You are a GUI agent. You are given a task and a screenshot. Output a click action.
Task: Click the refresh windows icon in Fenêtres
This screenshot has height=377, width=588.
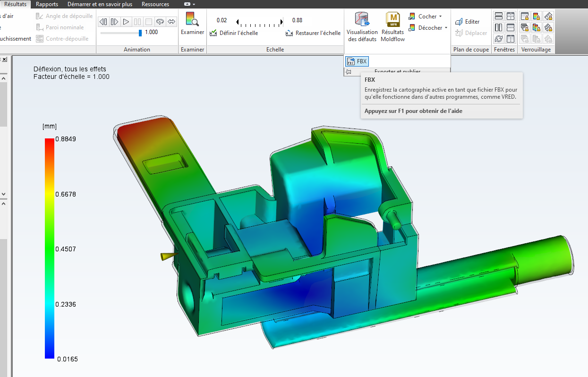tap(498, 39)
